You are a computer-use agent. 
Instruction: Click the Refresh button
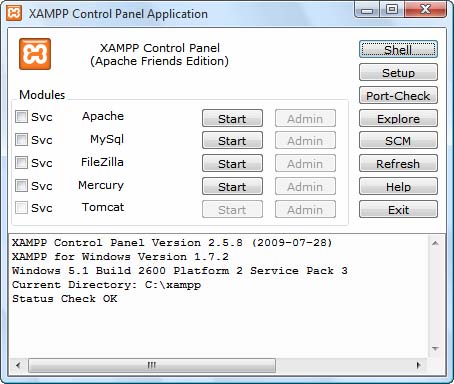tap(398, 163)
